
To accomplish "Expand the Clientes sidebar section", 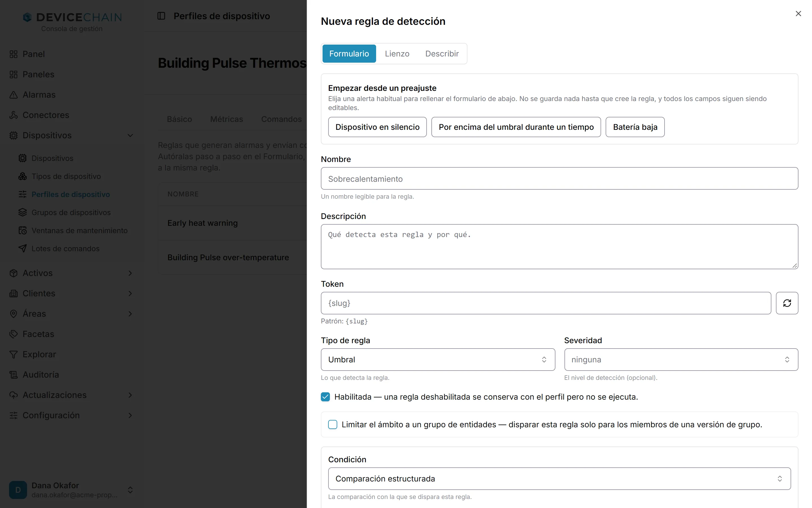I will (x=130, y=293).
